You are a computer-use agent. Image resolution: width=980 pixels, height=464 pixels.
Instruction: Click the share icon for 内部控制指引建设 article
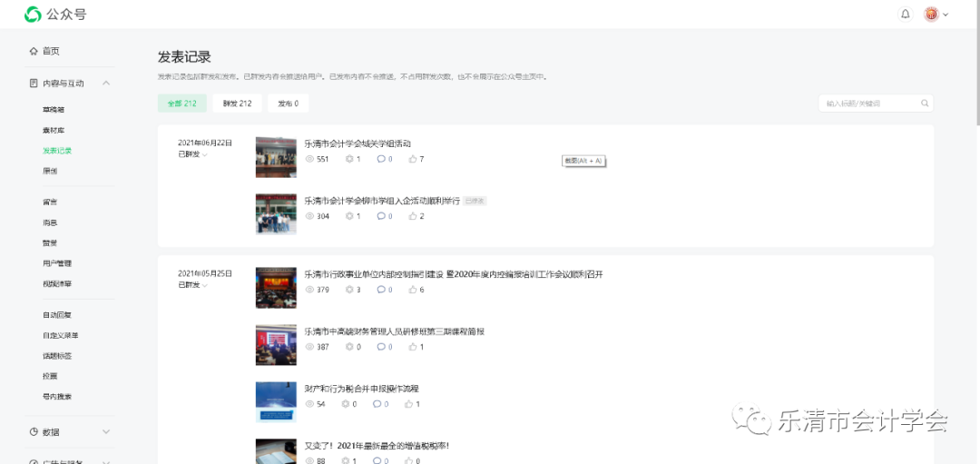349,290
